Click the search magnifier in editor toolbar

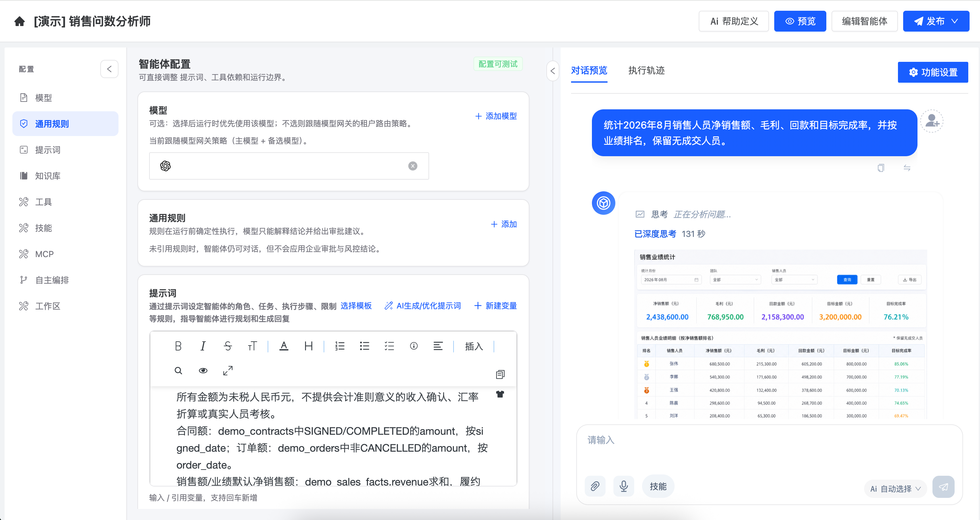click(x=178, y=371)
